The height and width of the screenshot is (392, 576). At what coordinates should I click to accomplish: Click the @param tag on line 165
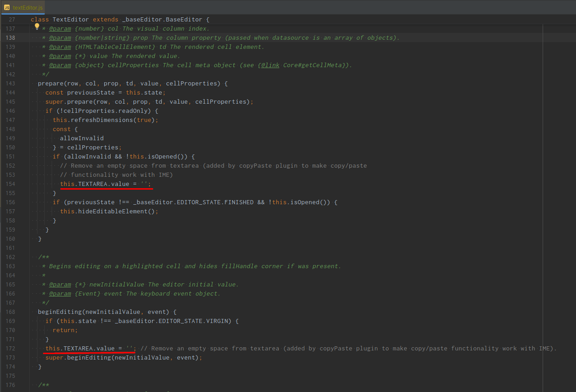coord(60,284)
